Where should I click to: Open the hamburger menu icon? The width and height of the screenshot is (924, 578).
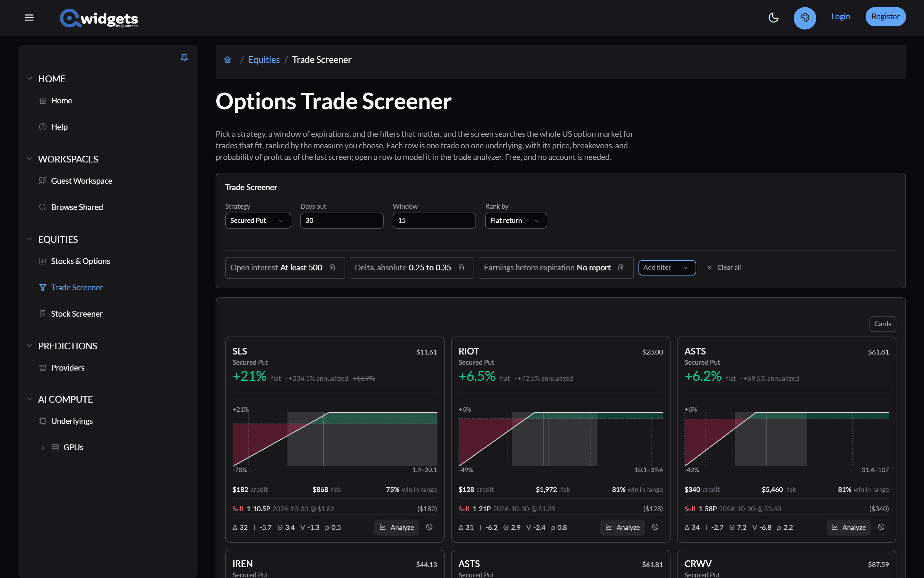tap(30, 18)
